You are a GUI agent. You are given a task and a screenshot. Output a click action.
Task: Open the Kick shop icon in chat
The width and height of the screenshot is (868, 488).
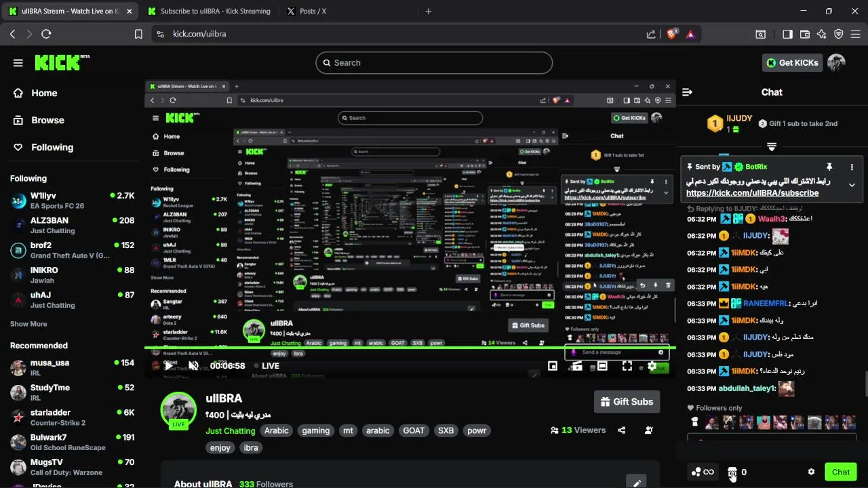coord(732,472)
